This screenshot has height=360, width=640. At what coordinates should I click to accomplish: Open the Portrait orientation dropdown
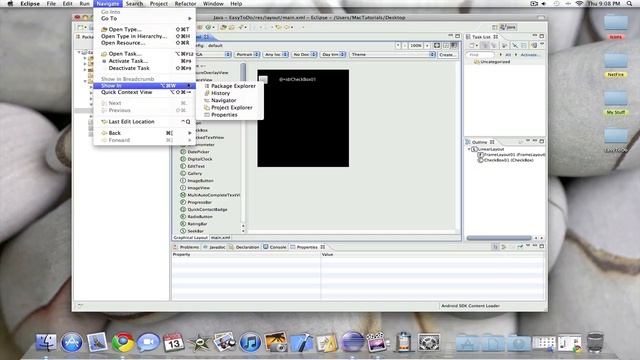tap(247, 54)
